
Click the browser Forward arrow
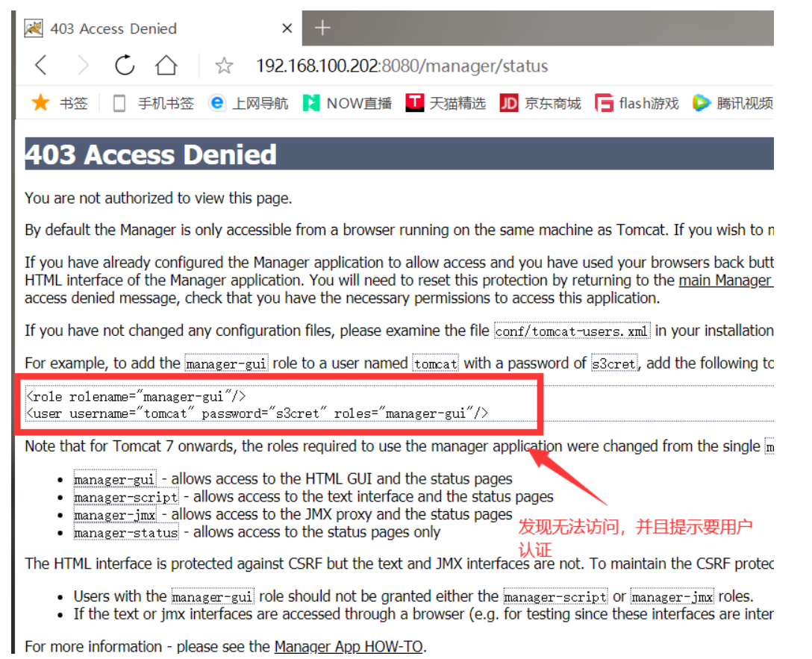[82, 66]
